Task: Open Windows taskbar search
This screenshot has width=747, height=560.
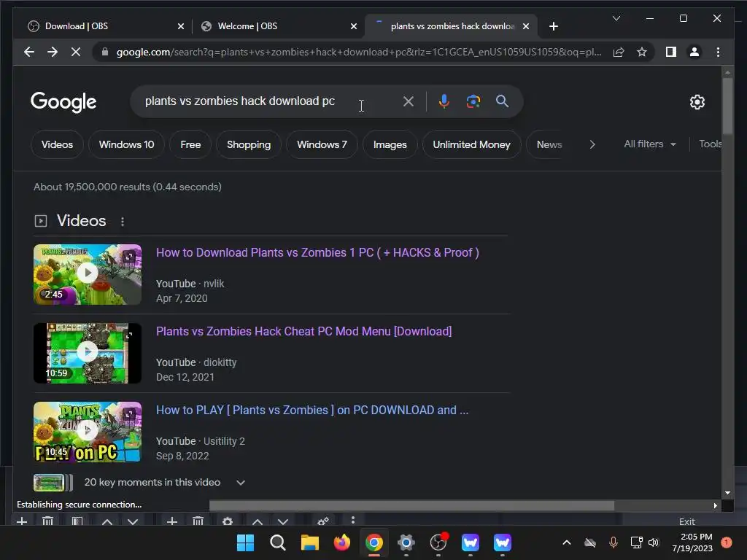Action: [277, 542]
